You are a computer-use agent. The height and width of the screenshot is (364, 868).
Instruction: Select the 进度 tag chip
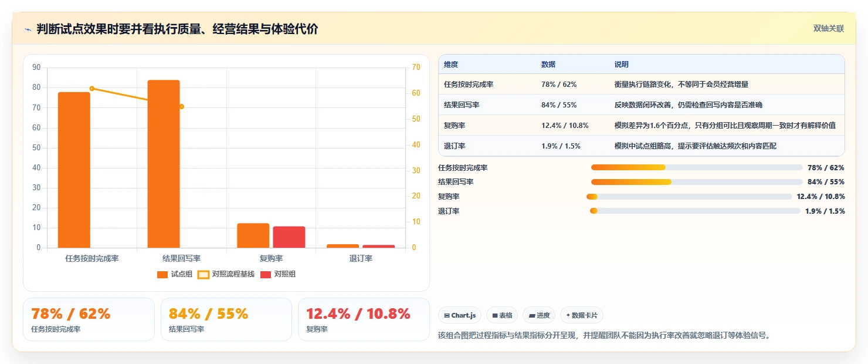click(x=539, y=315)
